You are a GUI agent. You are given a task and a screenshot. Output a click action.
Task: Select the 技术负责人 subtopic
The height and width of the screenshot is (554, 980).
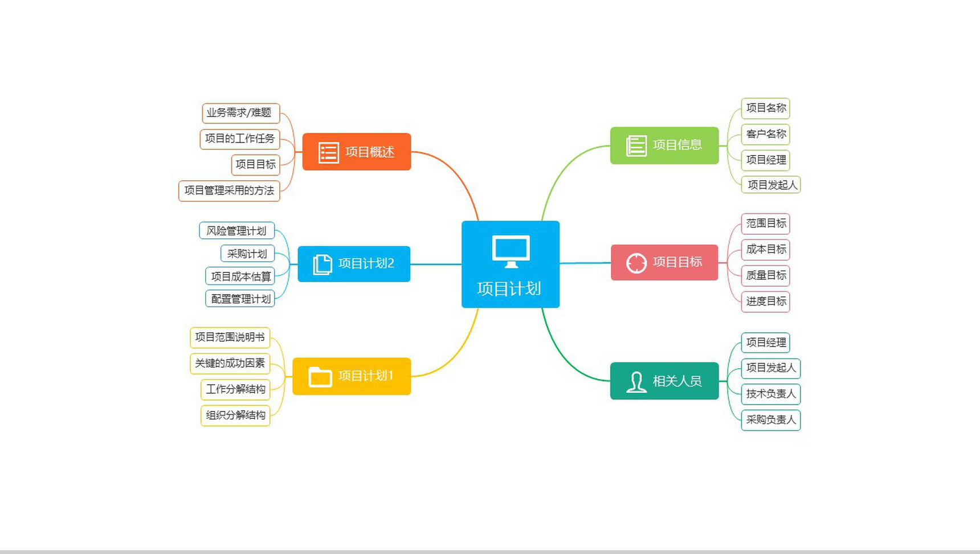(771, 394)
